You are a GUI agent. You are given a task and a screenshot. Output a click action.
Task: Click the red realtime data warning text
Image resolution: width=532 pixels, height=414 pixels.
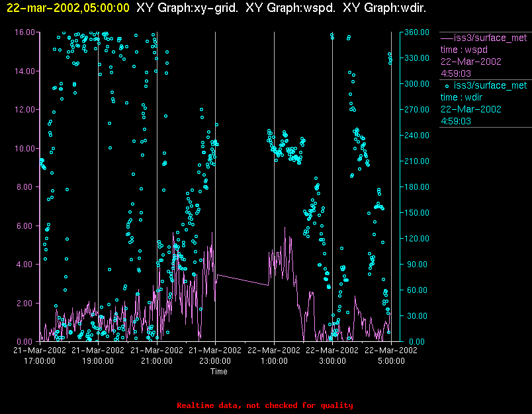[x=265, y=405]
